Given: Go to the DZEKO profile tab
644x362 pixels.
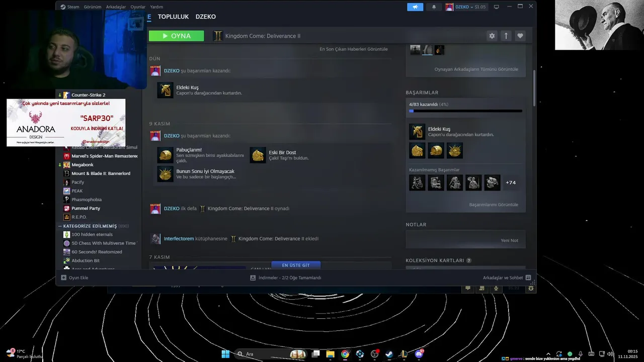Looking at the screenshot, I should point(206,17).
